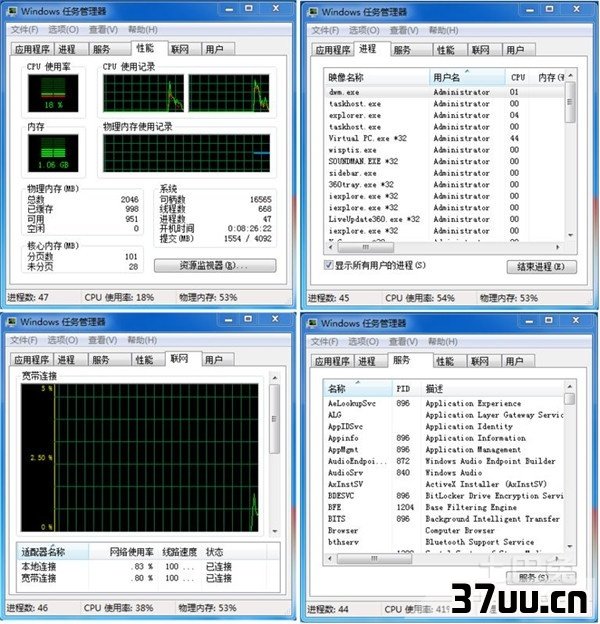Sort processes by 映像名称 column header
This screenshot has width=600, height=624.
click(x=377, y=78)
